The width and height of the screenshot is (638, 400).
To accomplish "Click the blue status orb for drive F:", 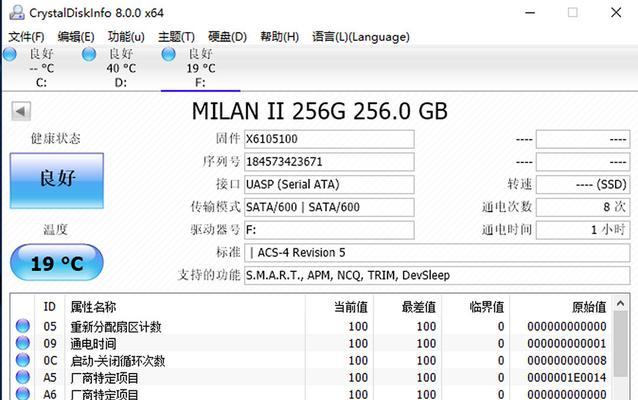I will [x=168, y=54].
